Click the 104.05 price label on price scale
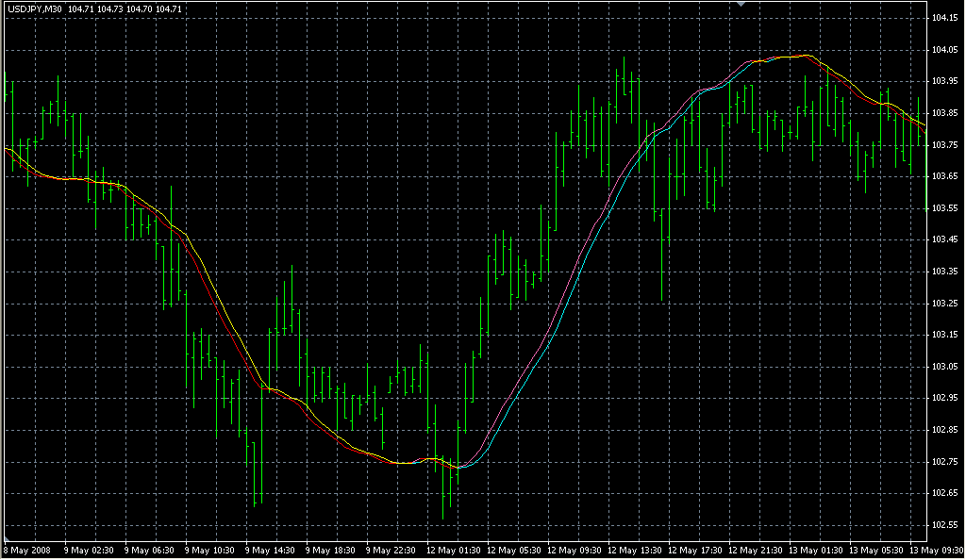 [945, 50]
